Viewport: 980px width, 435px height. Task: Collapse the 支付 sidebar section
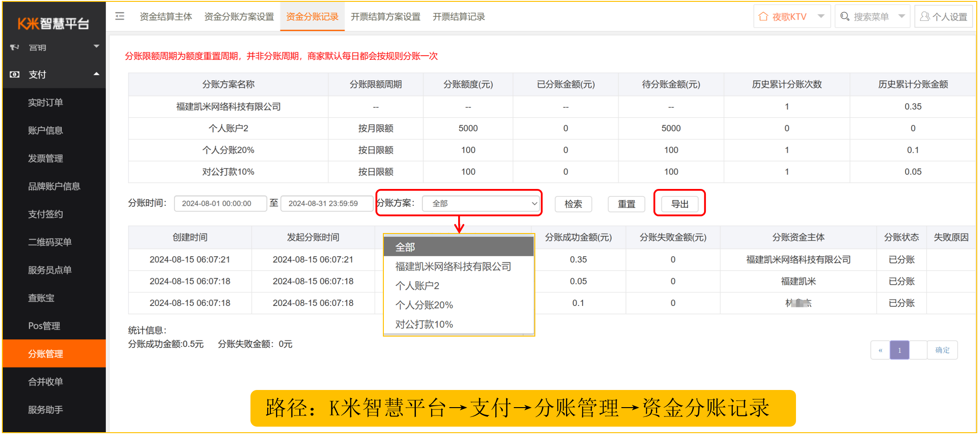96,74
